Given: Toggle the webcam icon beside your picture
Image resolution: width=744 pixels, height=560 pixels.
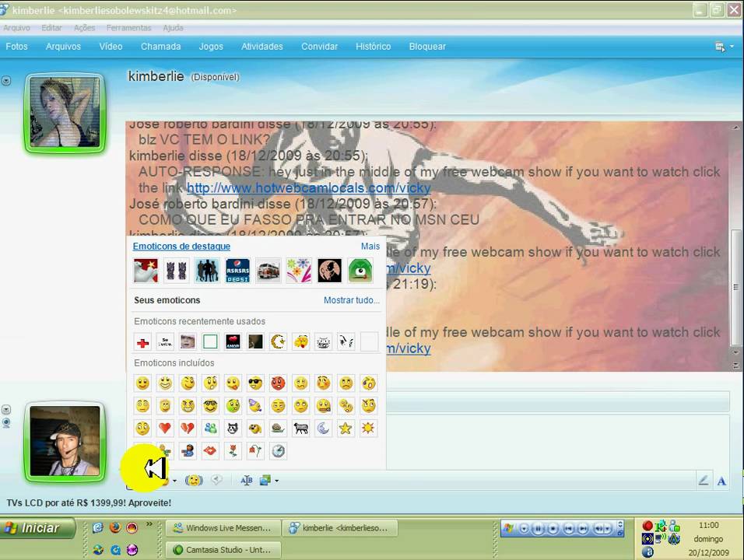Looking at the screenshot, I should tap(6, 423).
